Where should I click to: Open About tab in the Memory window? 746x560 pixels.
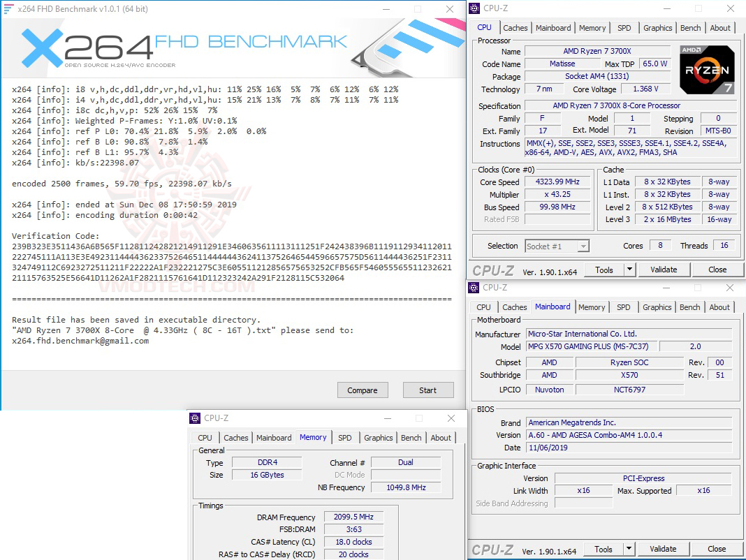pyautogui.click(x=441, y=438)
